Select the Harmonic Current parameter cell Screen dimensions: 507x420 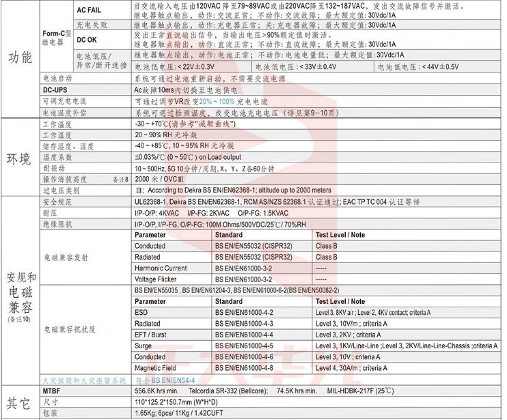point(161,268)
